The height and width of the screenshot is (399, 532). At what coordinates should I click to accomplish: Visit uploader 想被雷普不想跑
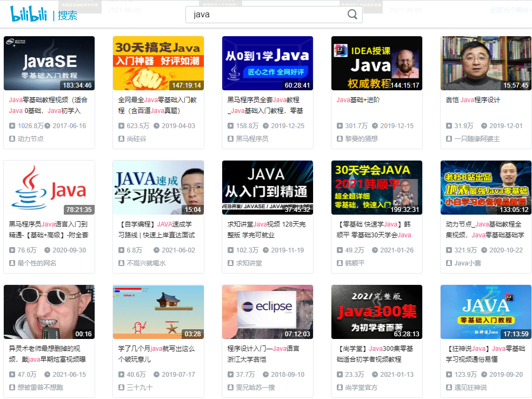[41, 388]
